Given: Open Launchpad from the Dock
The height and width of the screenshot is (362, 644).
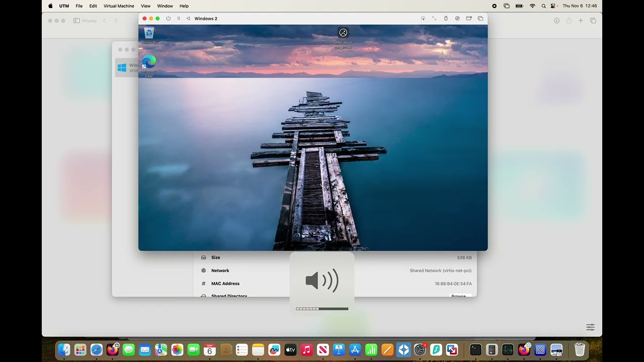Looking at the screenshot, I should tap(80, 349).
